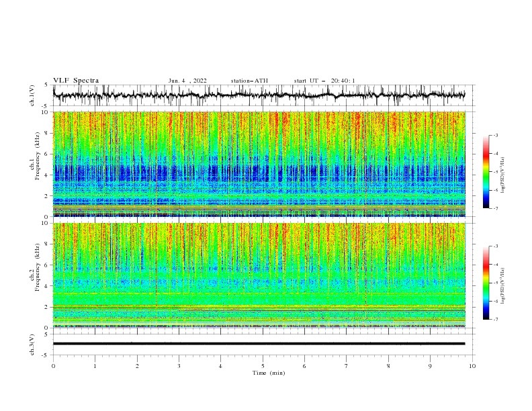Click the flat ch.3 voltage trace

[x=259, y=344]
